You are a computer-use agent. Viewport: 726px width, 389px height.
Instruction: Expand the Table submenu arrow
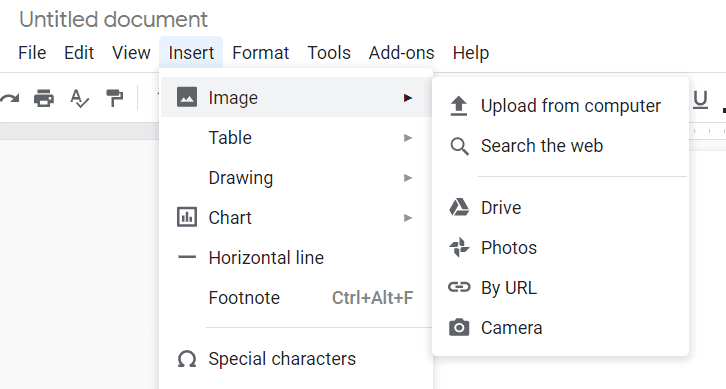pos(407,138)
